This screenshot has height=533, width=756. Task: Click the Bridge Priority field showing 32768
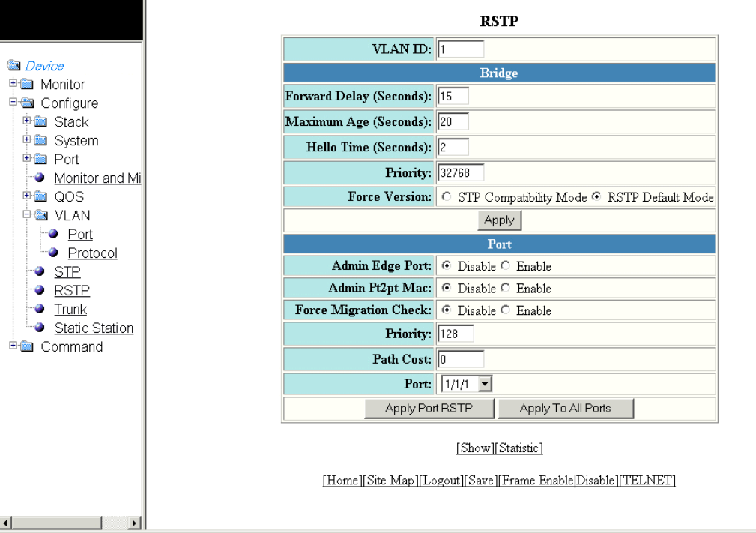461,172
